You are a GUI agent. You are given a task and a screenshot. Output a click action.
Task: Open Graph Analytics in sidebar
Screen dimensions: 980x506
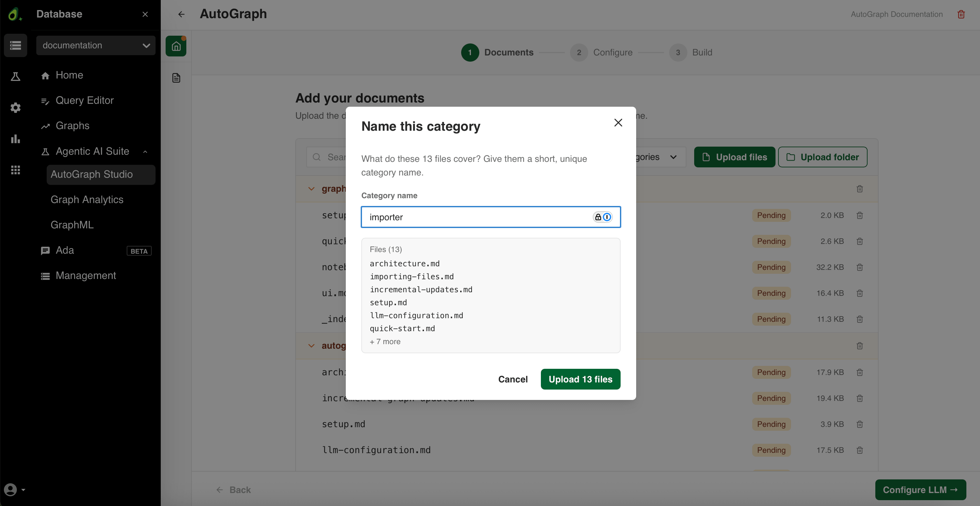click(x=87, y=199)
